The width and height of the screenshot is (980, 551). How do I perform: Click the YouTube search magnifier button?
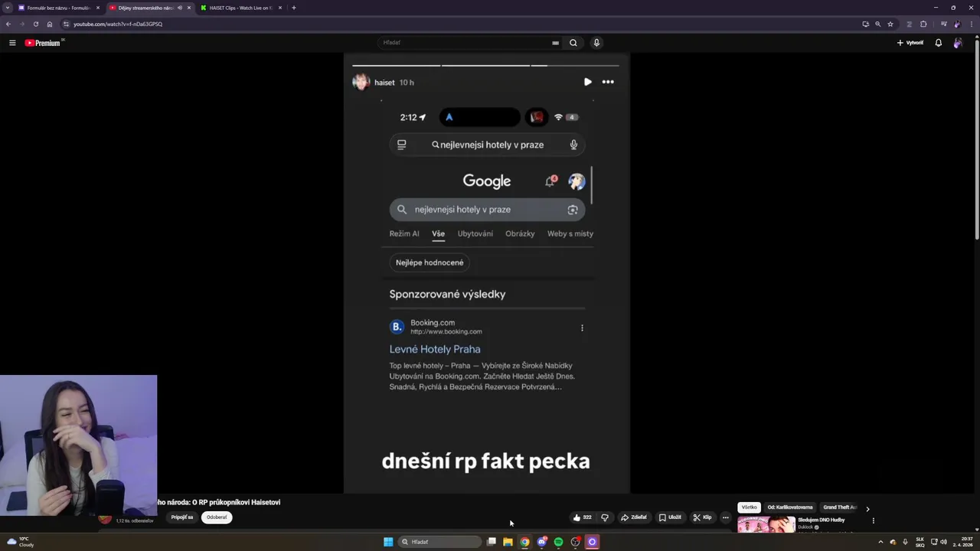coord(573,43)
